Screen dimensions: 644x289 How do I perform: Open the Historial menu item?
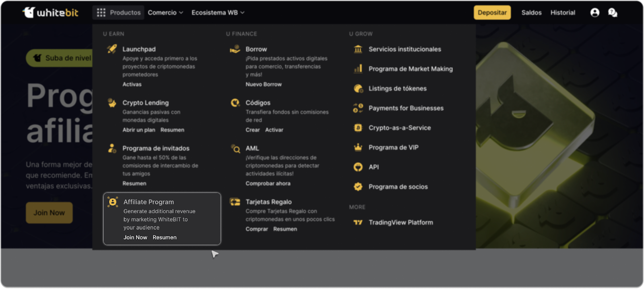563,12
